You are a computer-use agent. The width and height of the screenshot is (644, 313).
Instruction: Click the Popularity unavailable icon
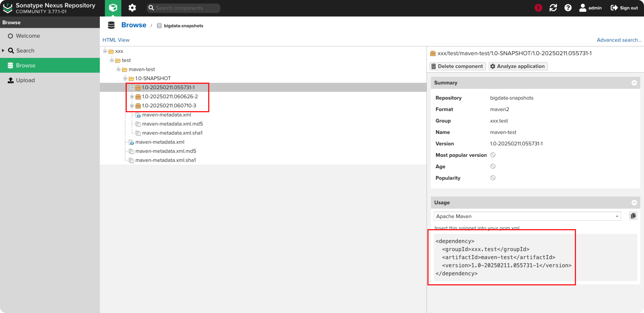tap(493, 178)
